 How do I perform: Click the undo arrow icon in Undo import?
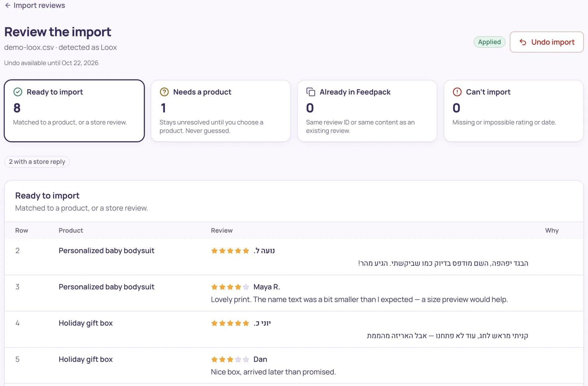[523, 42]
